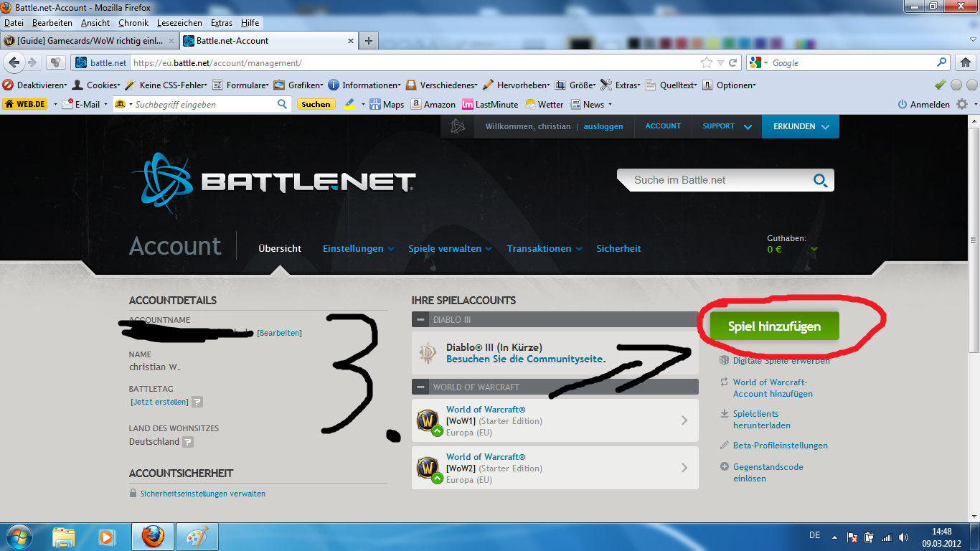Click the magnifier icon in Battle.net search
Viewport: 980px width, 551px height.
pyautogui.click(x=820, y=180)
